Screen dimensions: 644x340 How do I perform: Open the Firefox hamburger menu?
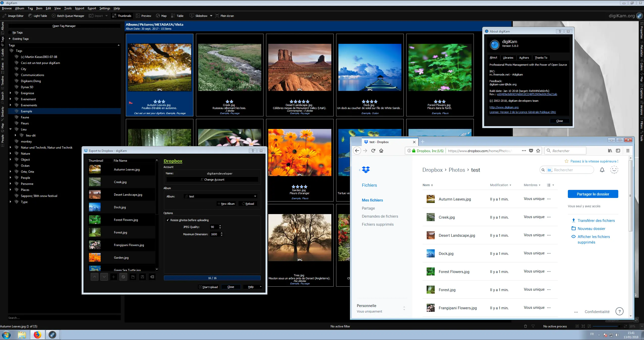point(628,151)
